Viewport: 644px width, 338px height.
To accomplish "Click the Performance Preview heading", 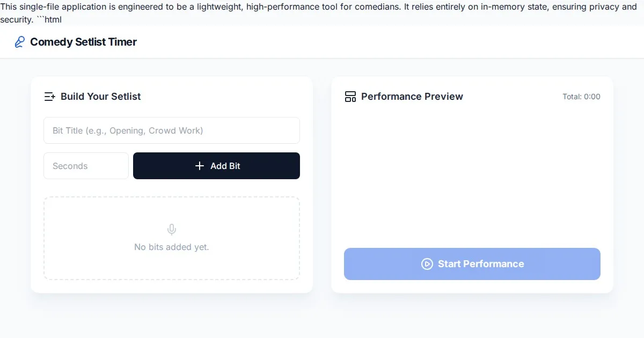I will 412,97.
